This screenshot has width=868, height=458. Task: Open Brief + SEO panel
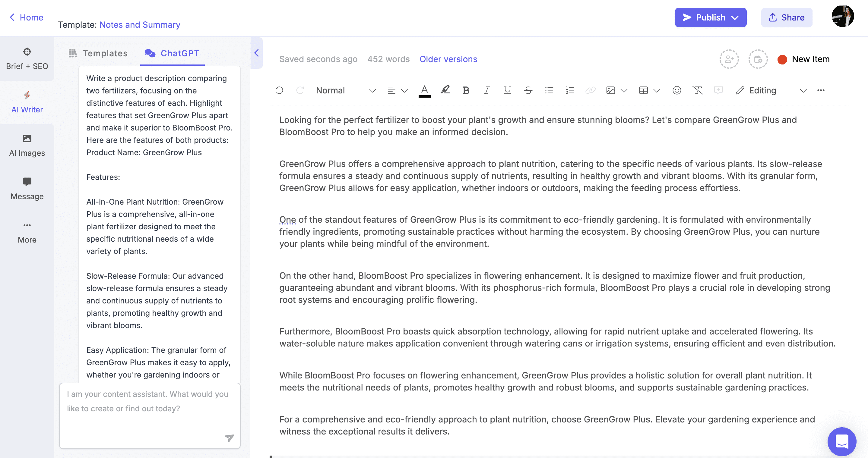pyautogui.click(x=27, y=59)
